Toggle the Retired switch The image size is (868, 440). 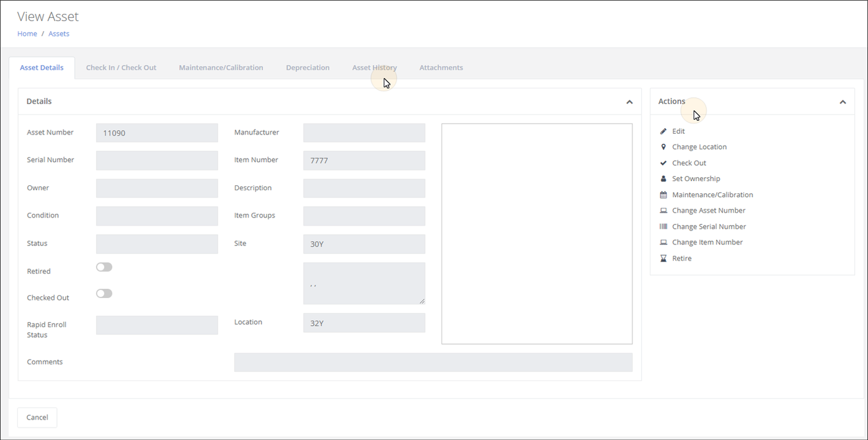(104, 267)
